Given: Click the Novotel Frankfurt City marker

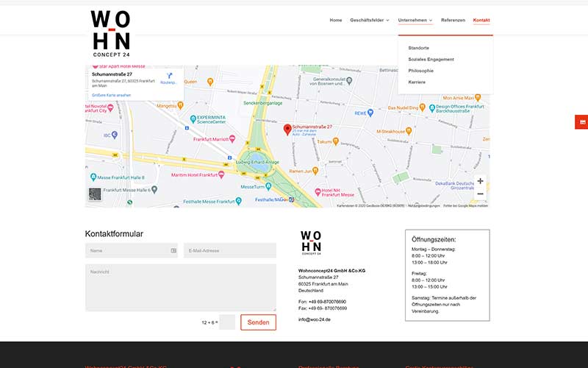Looking at the screenshot, I should coord(110,108).
